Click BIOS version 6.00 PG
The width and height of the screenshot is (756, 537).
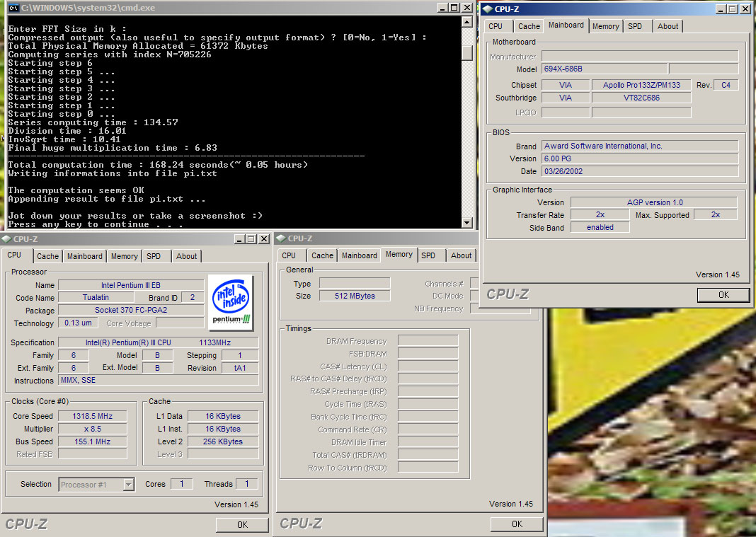coord(640,158)
